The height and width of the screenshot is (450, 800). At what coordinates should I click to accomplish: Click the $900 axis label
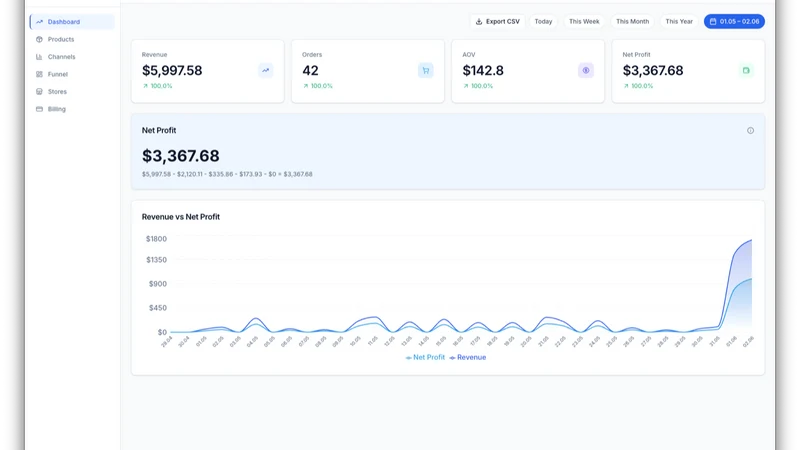click(158, 284)
